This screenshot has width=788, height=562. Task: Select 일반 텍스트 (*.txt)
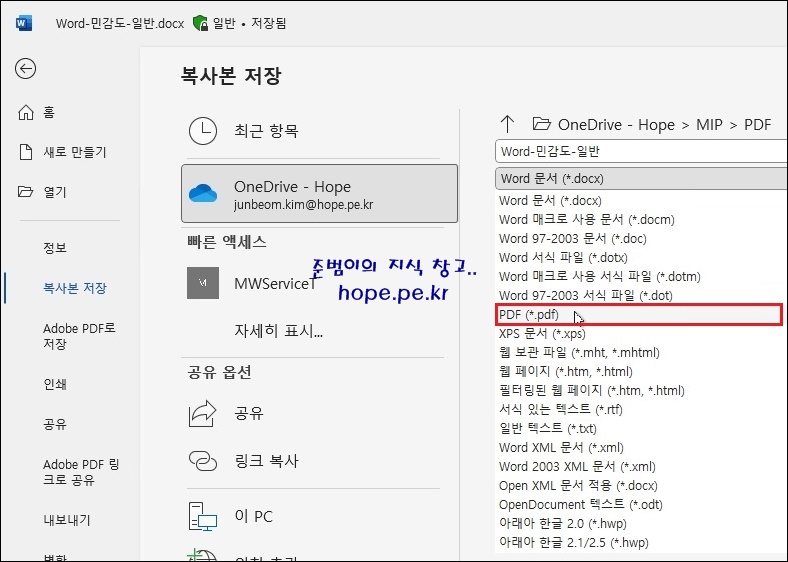[548, 429]
